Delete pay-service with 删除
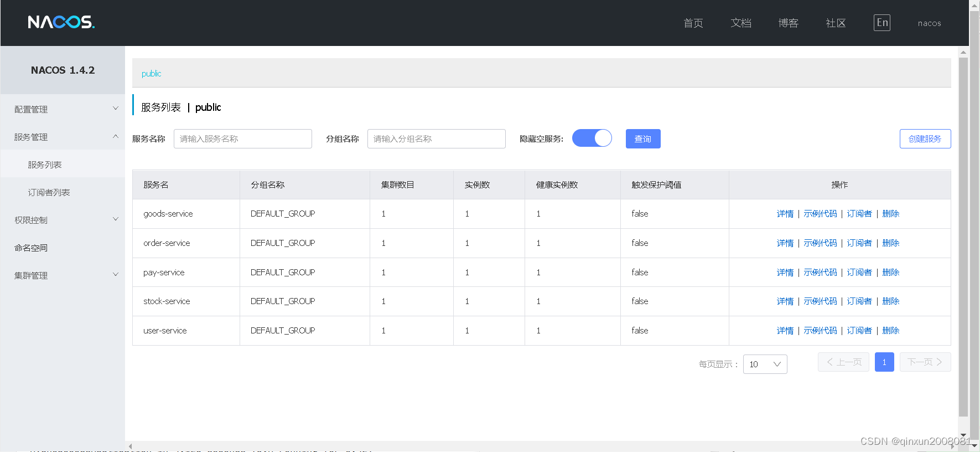The width and height of the screenshot is (980, 452). coord(891,273)
